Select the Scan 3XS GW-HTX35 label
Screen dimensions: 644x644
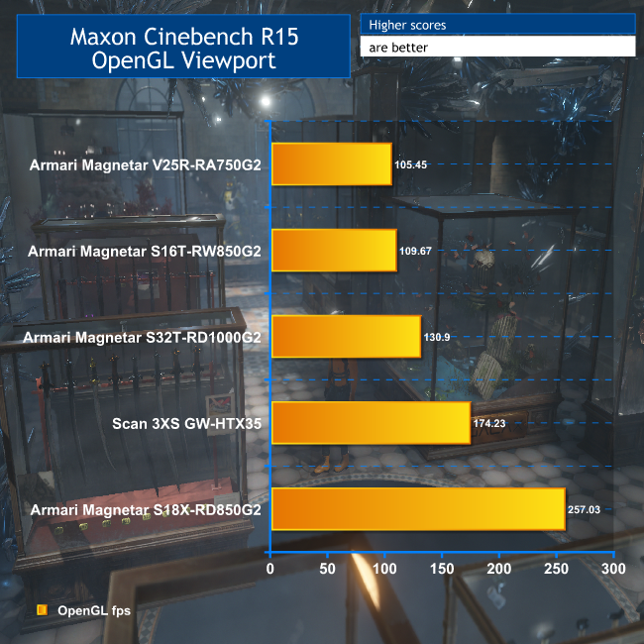[x=187, y=423]
